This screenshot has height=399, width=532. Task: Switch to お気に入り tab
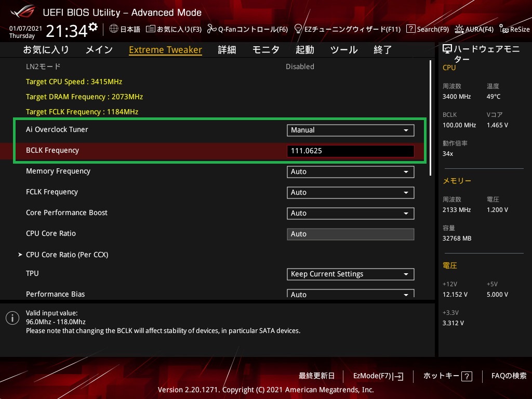point(46,50)
